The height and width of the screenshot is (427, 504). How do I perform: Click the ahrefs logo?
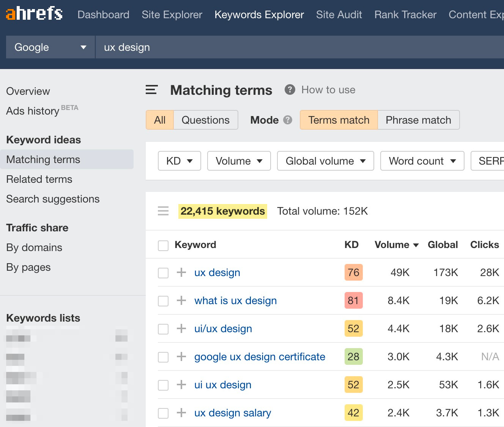[x=34, y=14]
